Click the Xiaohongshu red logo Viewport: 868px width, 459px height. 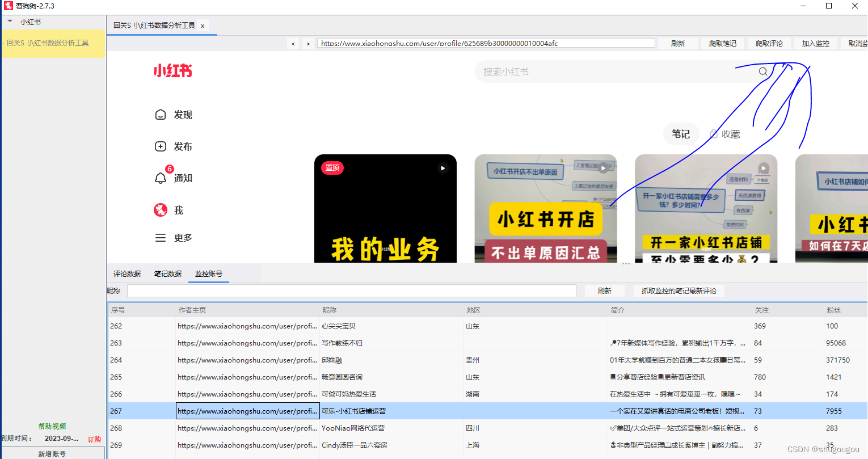coord(173,70)
